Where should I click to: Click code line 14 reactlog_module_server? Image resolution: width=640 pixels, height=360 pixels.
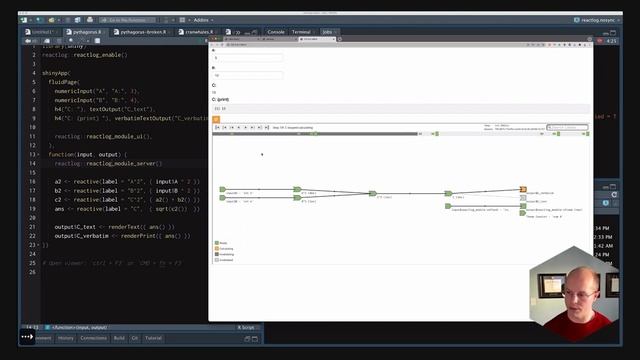click(x=108, y=164)
